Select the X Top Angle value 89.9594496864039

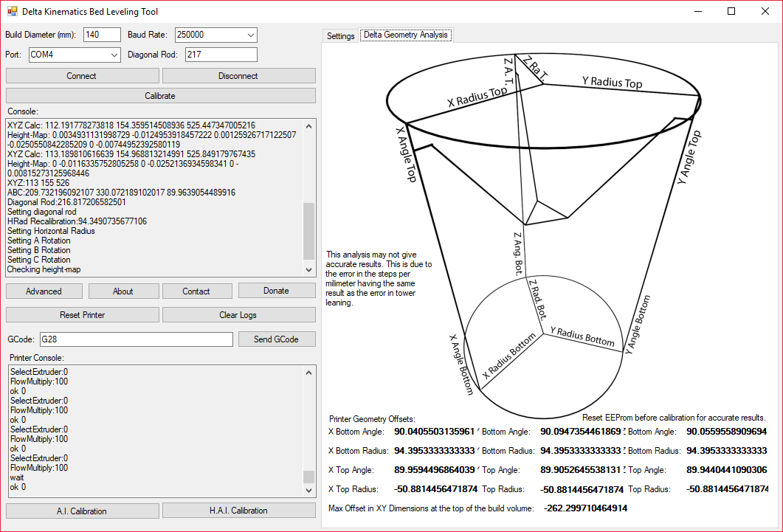click(x=435, y=469)
